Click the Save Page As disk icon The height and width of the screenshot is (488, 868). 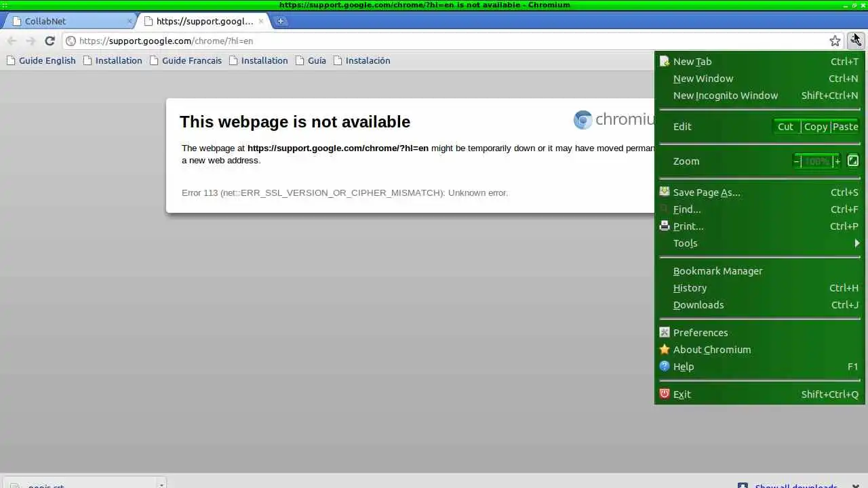[x=665, y=192]
